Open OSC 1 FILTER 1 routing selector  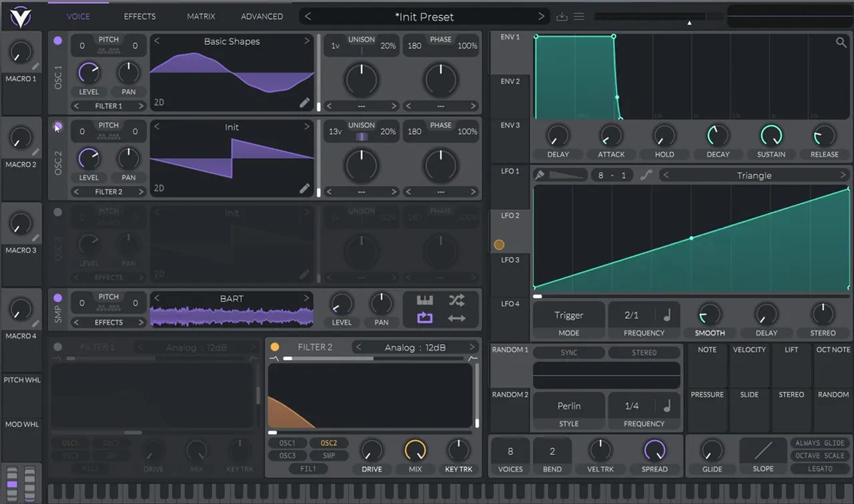pyautogui.click(x=109, y=106)
